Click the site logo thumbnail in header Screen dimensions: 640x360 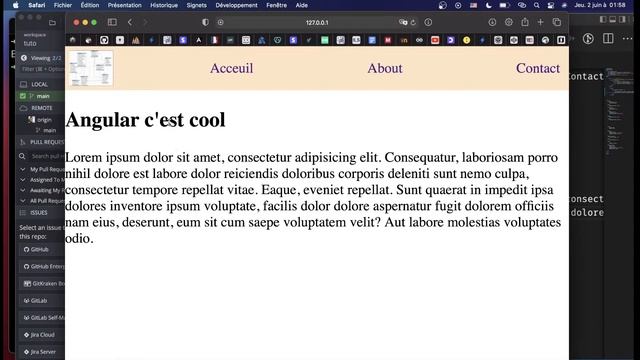coord(91,68)
